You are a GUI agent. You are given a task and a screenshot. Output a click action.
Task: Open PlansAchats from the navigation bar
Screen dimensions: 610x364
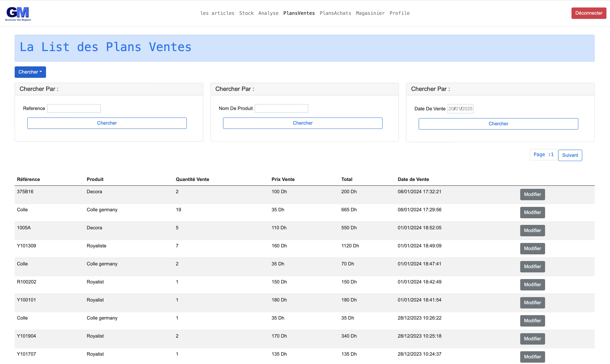click(335, 13)
